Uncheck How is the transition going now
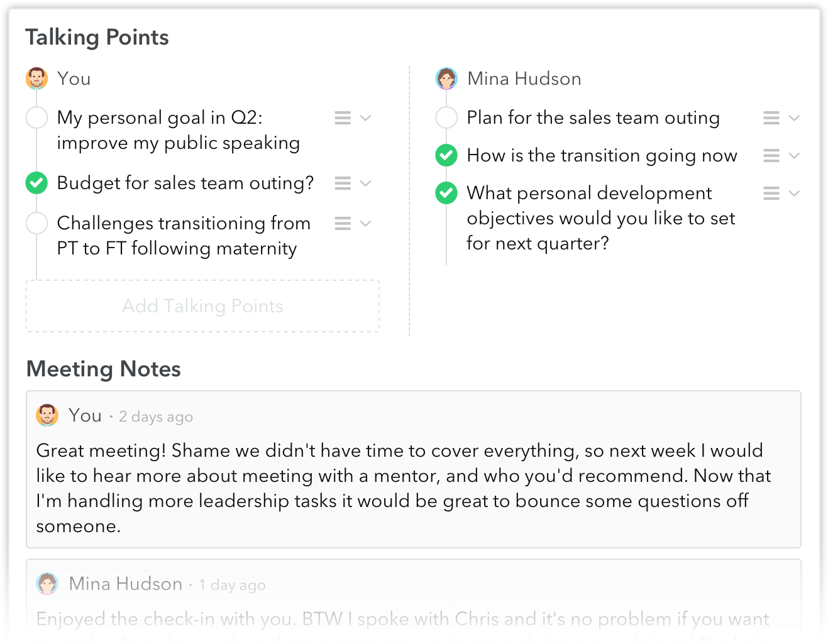The image size is (828, 644). click(x=446, y=156)
